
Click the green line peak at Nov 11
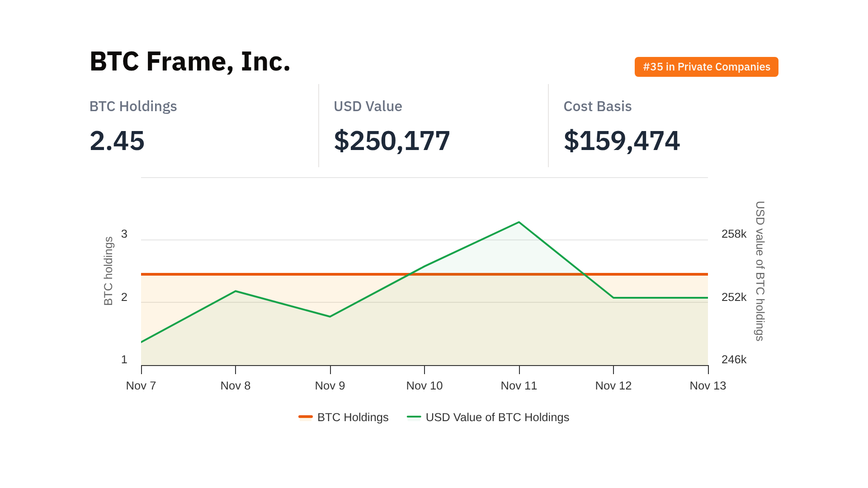pyautogui.click(x=519, y=222)
